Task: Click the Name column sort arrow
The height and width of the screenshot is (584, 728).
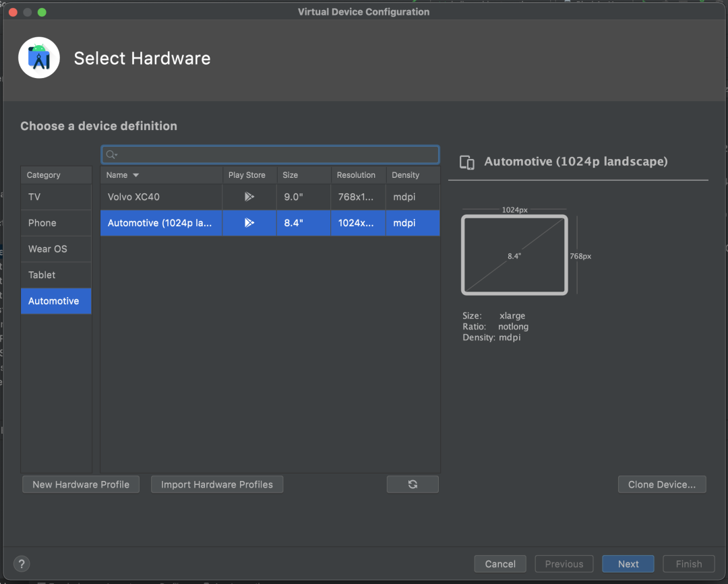Action: [136, 175]
